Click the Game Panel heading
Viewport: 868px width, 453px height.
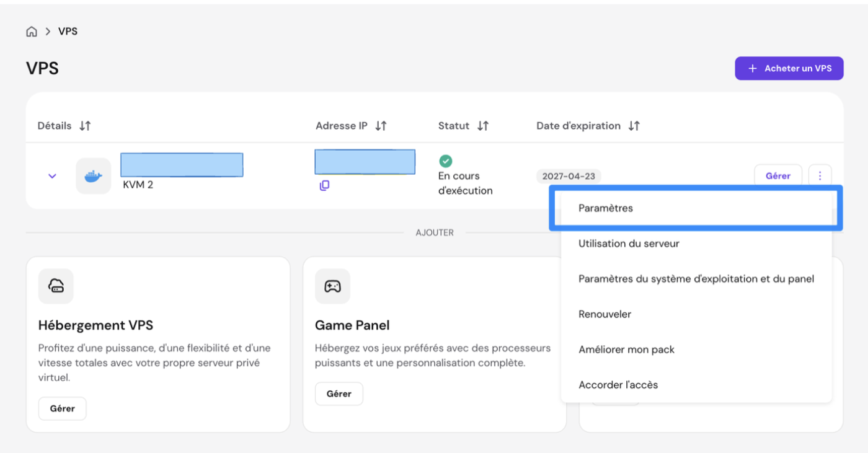(x=352, y=325)
